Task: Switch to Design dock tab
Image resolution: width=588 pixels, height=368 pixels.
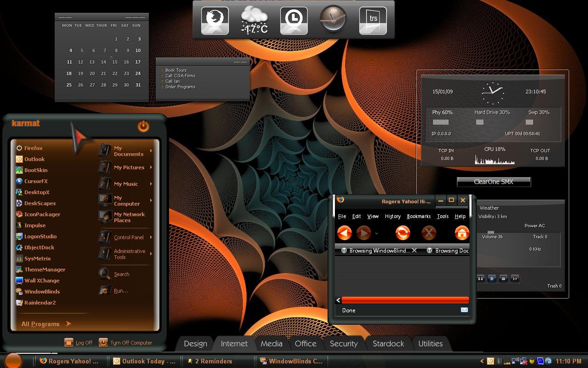Action: coord(195,344)
